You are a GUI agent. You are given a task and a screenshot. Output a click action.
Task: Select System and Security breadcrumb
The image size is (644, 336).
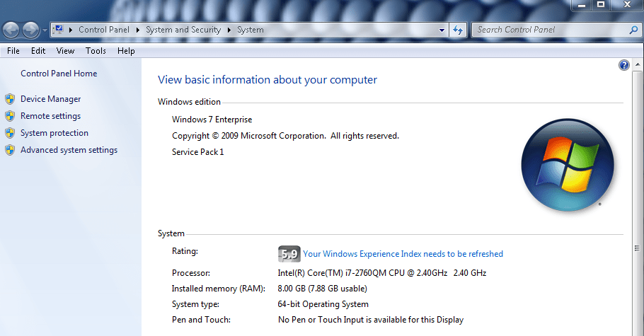click(183, 30)
